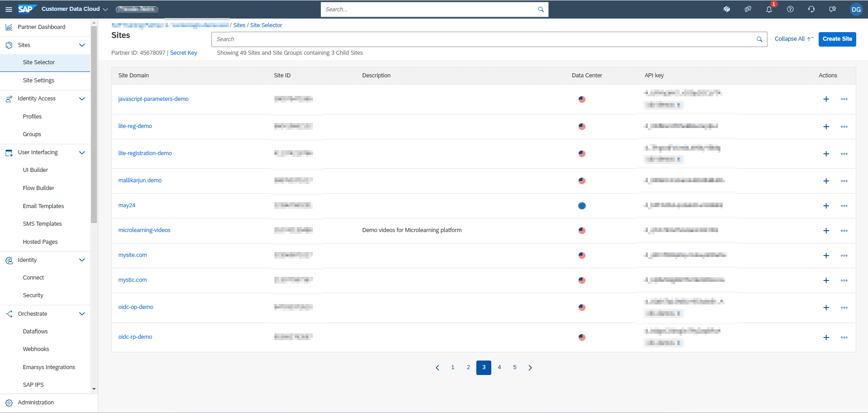Open Partner Dashboard
This screenshot has height=413, width=868.
[x=42, y=27]
